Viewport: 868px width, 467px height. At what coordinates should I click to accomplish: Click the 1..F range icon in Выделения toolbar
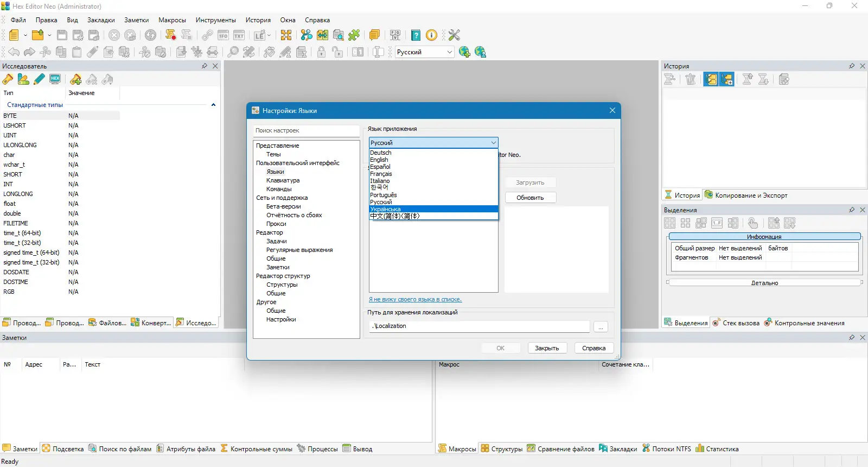pyautogui.click(x=717, y=223)
